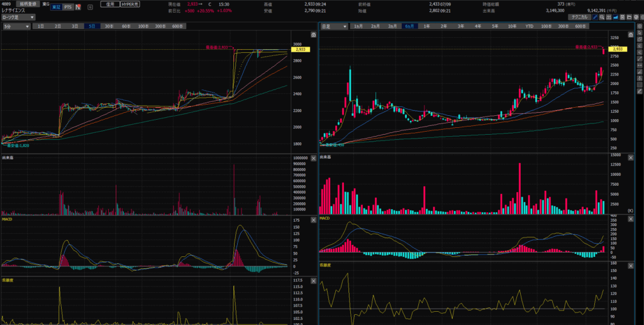Close the right MACD panel
Screen dimensions: 644x325
click(631, 219)
